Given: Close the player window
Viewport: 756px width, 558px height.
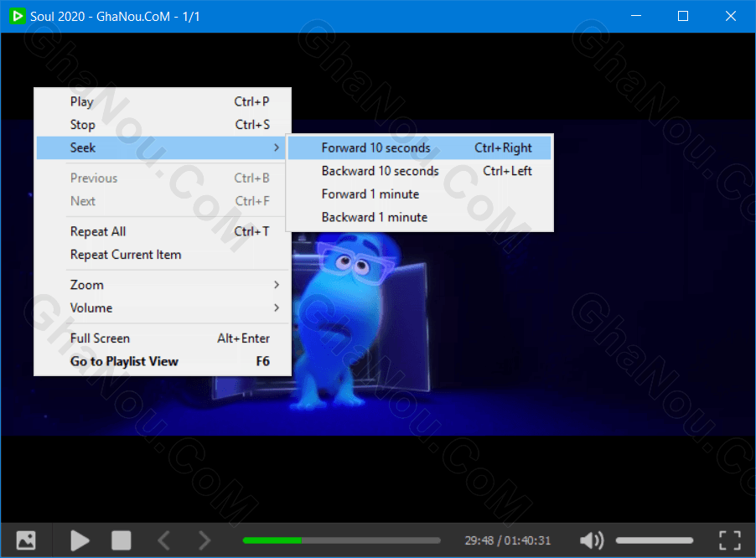Looking at the screenshot, I should 731,17.
